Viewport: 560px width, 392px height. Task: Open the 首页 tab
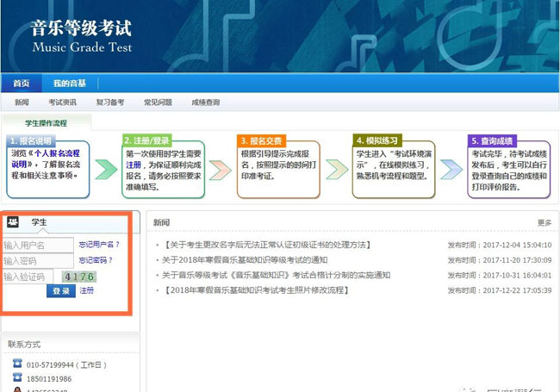click(22, 84)
